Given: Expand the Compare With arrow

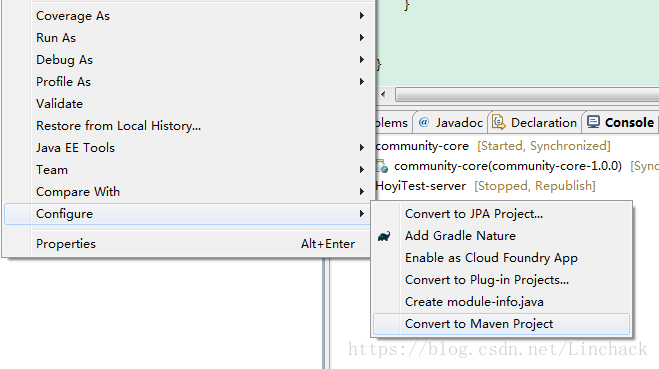Looking at the screenshot, I should (361, 192).
